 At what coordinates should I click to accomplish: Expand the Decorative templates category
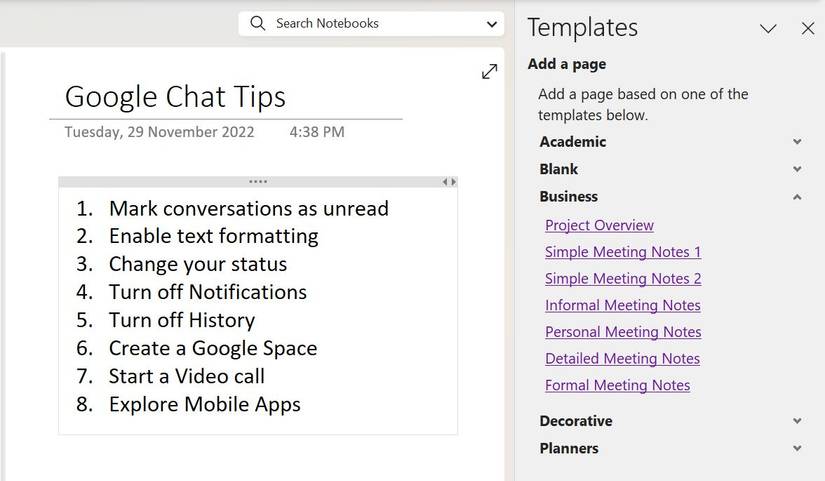pyautogui.click(x=797, y=421)
